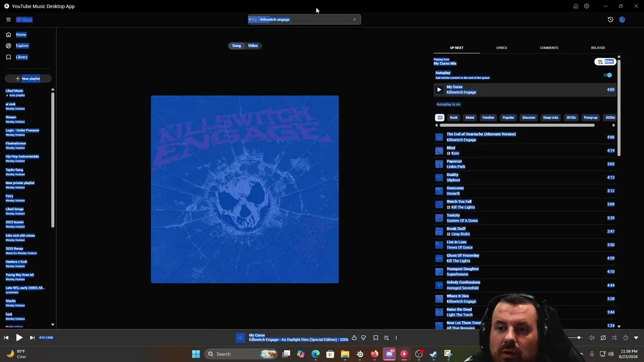Click The End of Heartache thumbnail
Image resolution: width=644 pixels, height=362 pixels.
point(439,137)
